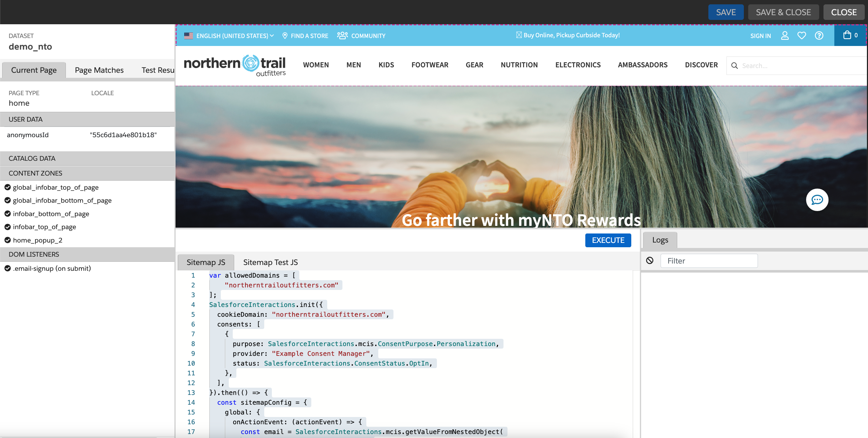The width and height of the screenshot is (868, 438).
Task: Click the Northern Trail Outfitters logo
Action: 235,66
